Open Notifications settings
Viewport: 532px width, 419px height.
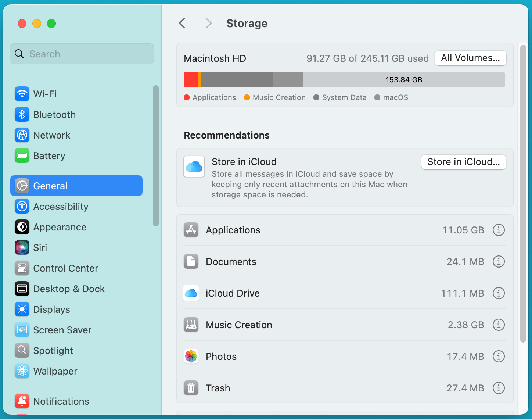pos(61,401)
